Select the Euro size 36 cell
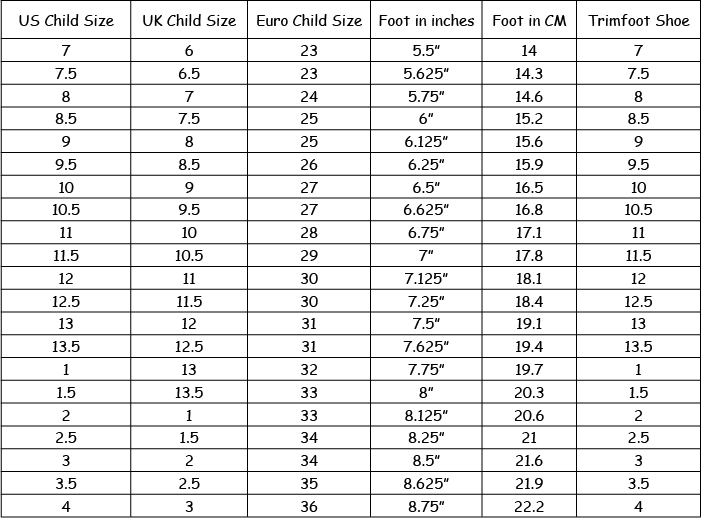 (309, 506)
